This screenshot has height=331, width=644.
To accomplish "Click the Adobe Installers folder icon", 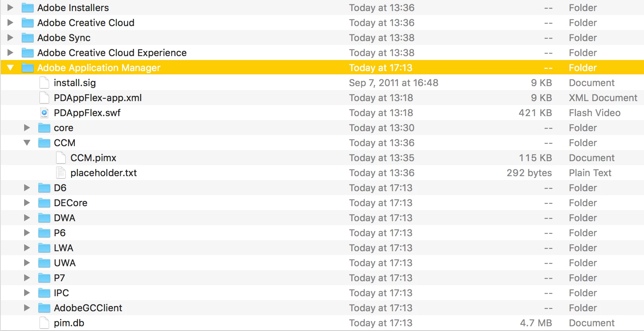I will pyautogui.click(x=27, y=8).
